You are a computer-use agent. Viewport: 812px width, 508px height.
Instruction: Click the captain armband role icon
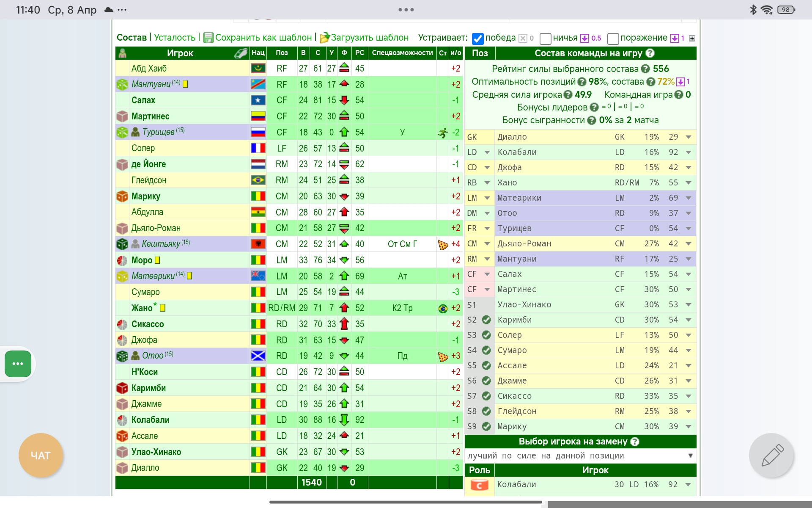[x=479, y=485]
